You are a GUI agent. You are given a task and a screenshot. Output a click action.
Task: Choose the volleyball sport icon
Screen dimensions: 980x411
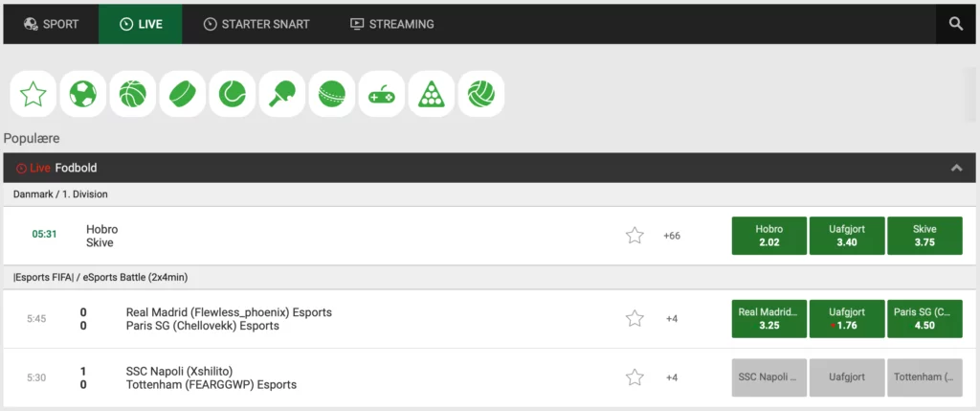click(x=481, y=94)
